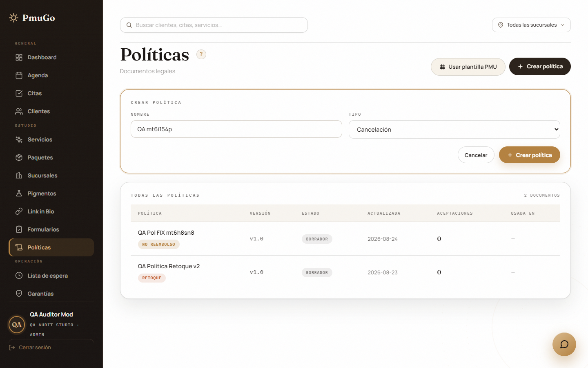Click the Versión column header
This screenshot has height=368, width=588.
[x=260, y=213]
